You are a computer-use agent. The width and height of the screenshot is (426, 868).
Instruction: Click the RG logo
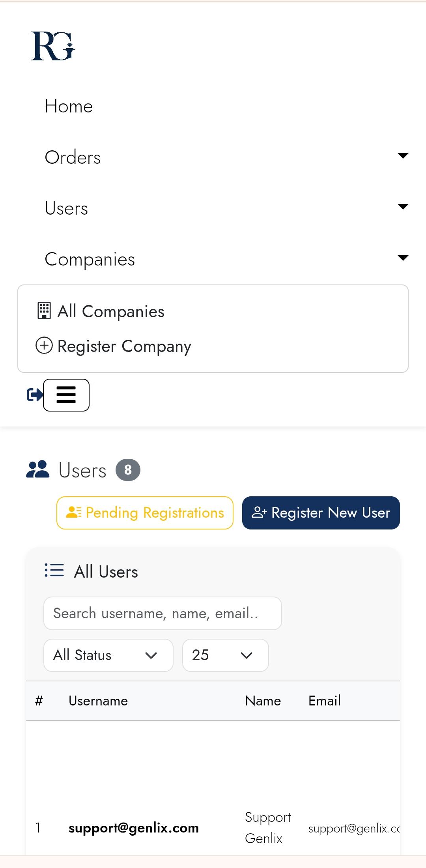(x=53, y=46)
